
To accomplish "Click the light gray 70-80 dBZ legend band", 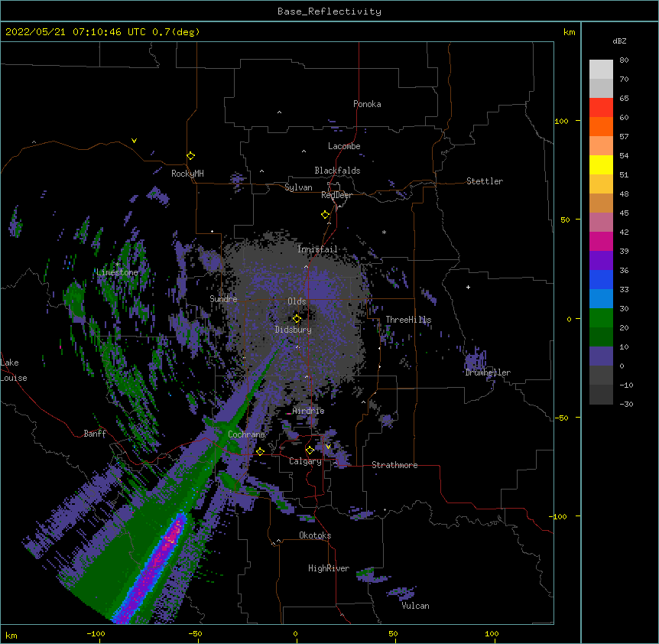I will [x=601, y=70].
